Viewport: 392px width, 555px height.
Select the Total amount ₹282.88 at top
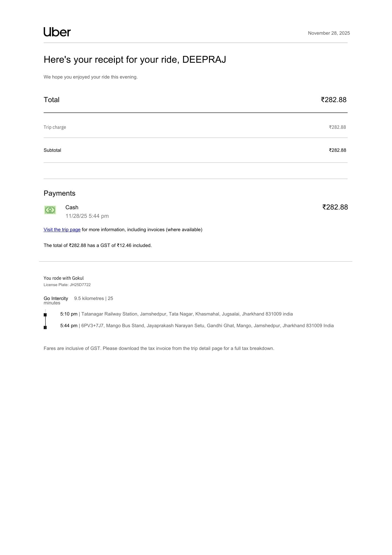coord(334,100)
